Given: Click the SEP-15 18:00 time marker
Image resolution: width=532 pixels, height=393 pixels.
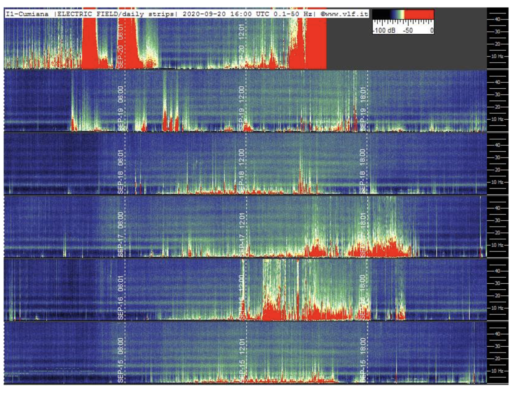Looking at the screenshot, I should [x=363, y=360].
